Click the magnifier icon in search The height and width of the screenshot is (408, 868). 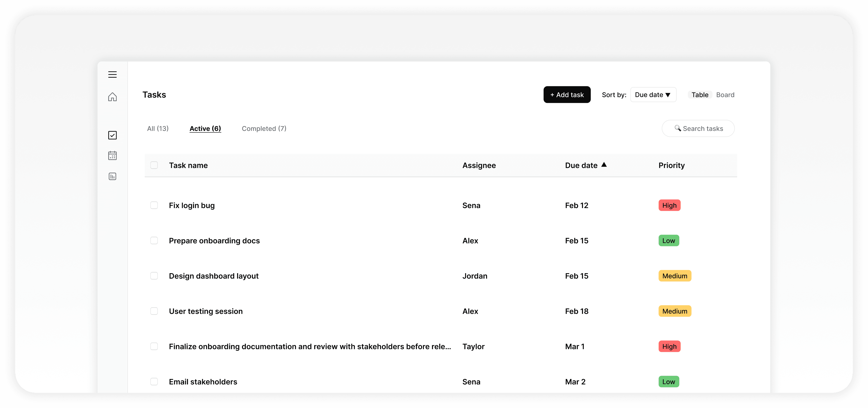(677, 128)
